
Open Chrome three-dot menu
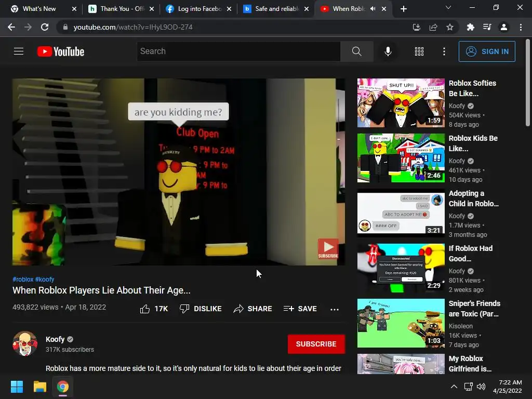521,27
